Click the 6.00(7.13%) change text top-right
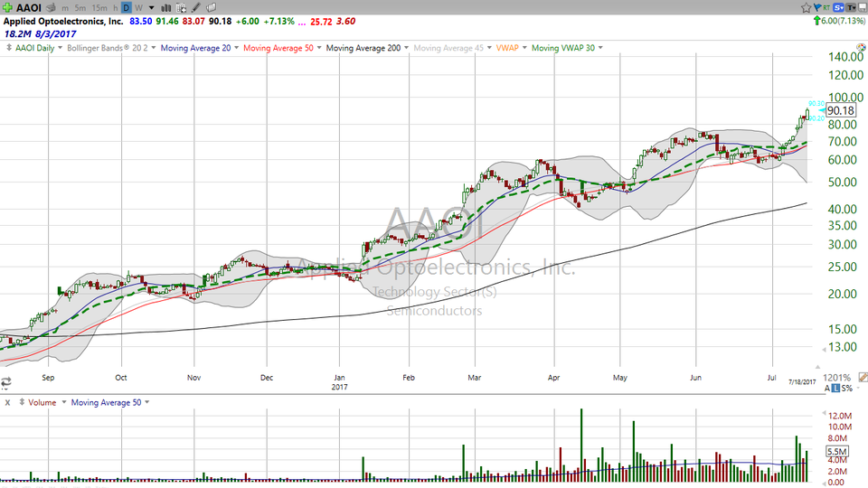 [843, 21]
